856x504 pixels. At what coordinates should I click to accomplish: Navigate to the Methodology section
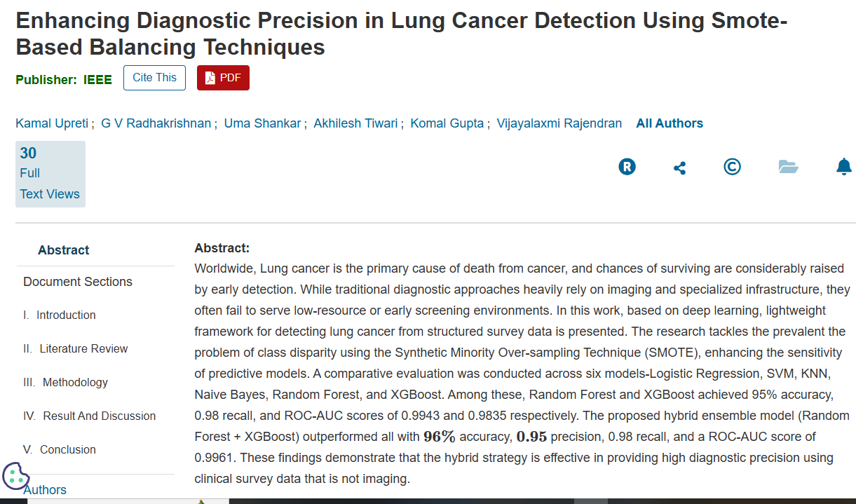tap(75, 383)
